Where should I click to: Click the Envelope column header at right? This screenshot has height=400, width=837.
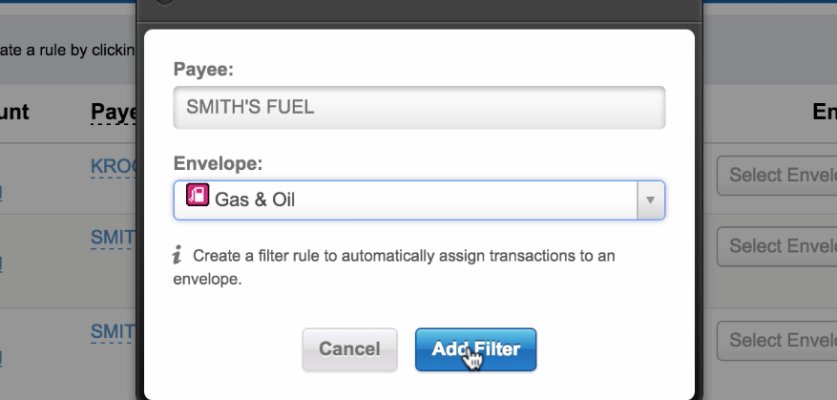[x=824, y=112]
